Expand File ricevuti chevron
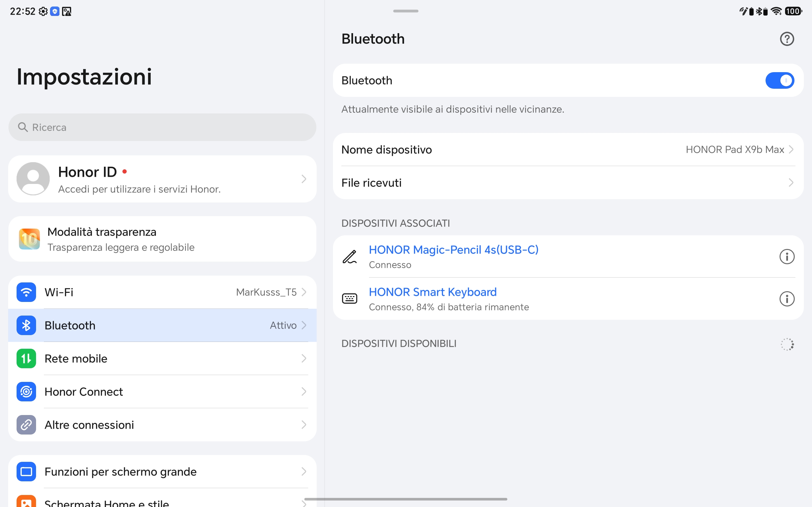812x507 pixels. tap(791, 183)
